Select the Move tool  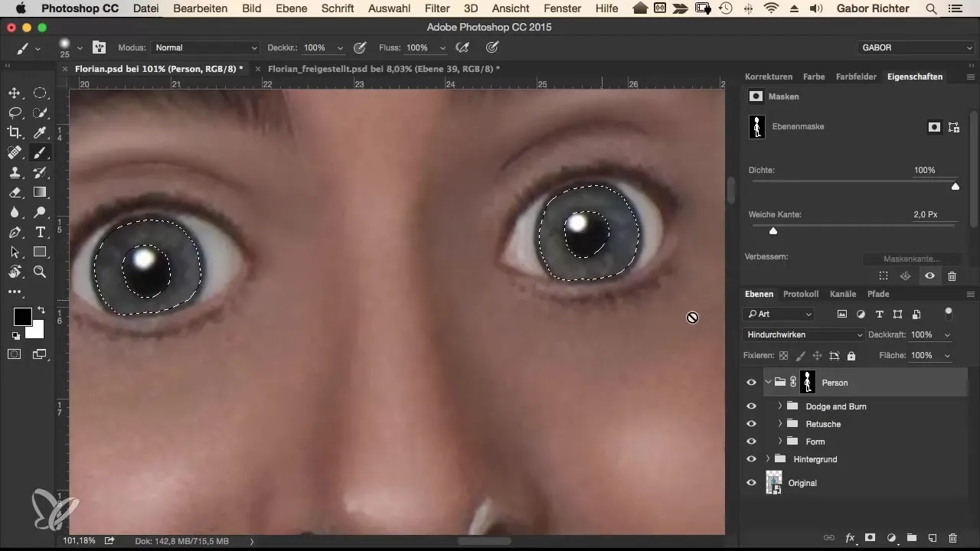[15, 93]
